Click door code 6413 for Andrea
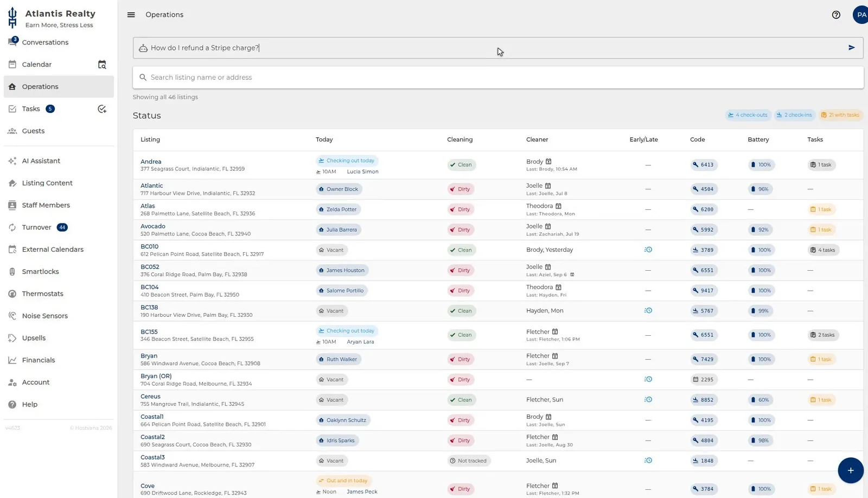868x498 pixels. point(704,165)
